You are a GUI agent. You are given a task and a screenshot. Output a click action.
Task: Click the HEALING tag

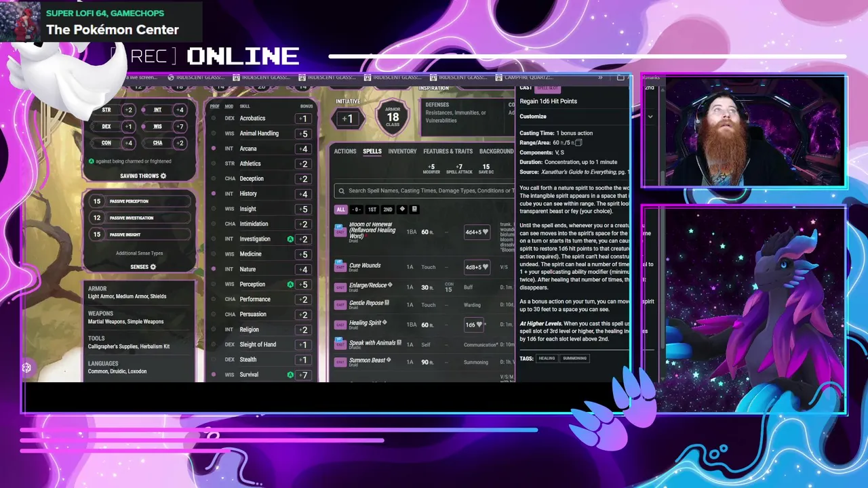547,359
